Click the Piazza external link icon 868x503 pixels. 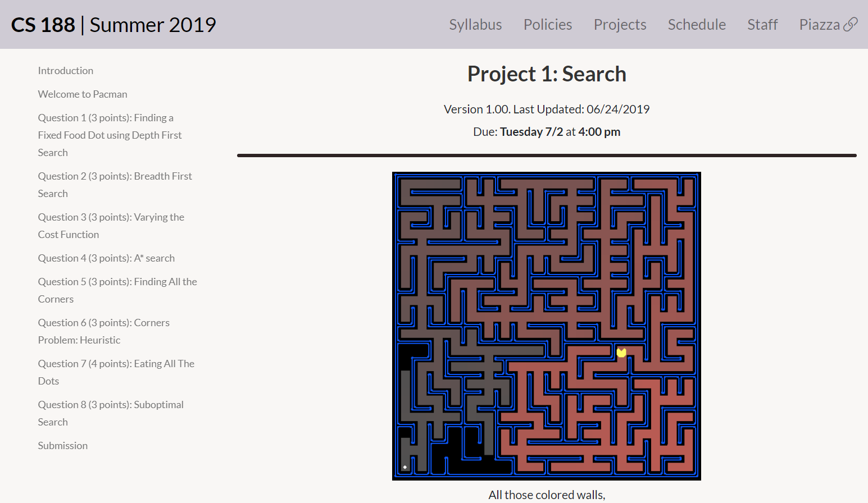850,24
